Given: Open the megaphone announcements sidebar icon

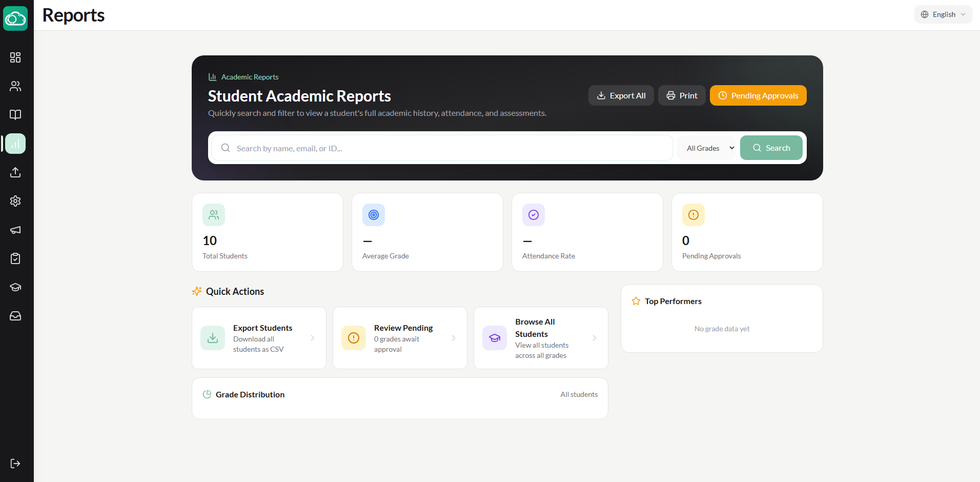Looking at the screenshot, I should pyautogui.click(x=15, y=230).
